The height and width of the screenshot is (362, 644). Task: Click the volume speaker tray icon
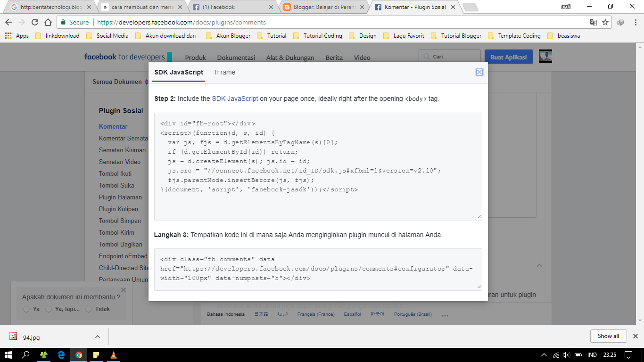567,355
